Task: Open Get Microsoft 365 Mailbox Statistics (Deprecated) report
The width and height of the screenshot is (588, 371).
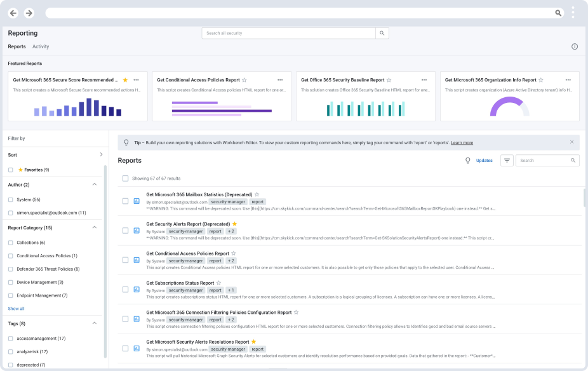Action: click(199, 194)
